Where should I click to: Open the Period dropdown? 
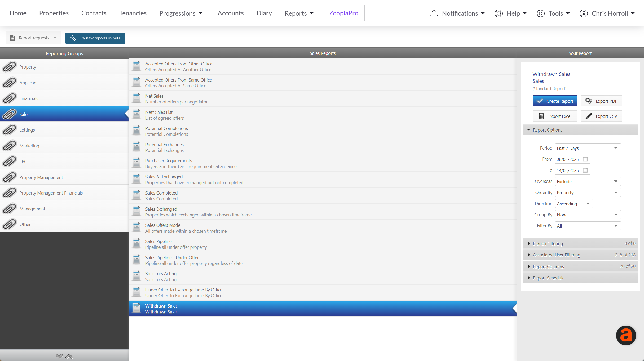(588, 148)
